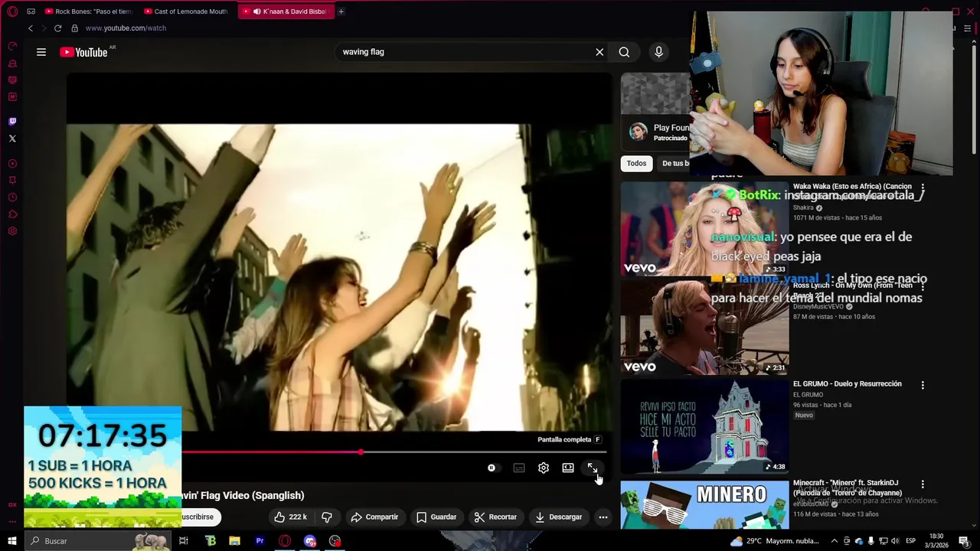
Task: Open a new tab with plus button
Action: pyautogui.click(x=341, y=11)
